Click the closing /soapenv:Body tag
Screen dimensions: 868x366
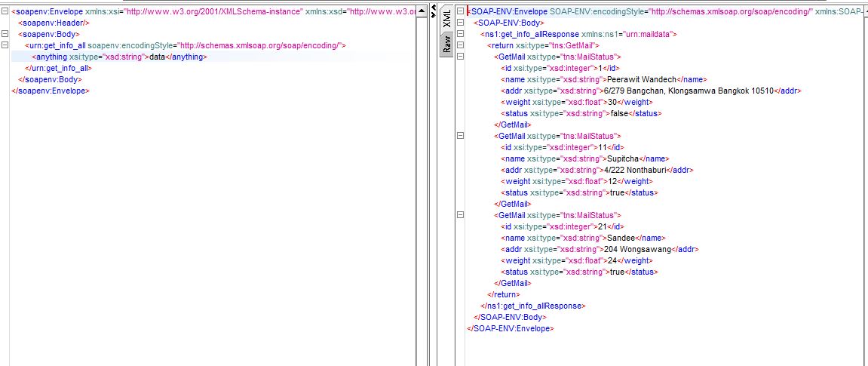(49, 79)
